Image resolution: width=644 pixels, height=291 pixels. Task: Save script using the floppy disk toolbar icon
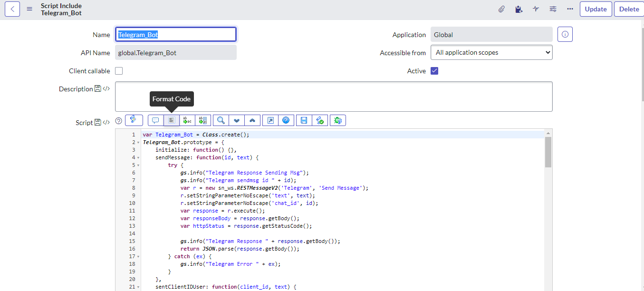click(x=304, y=120)
